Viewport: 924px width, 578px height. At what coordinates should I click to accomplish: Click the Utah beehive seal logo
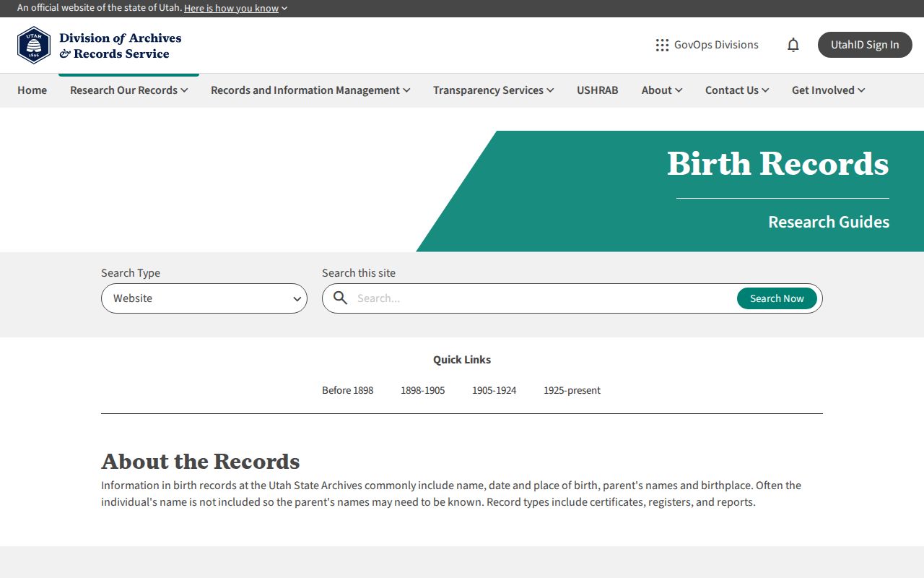[34, 46]
